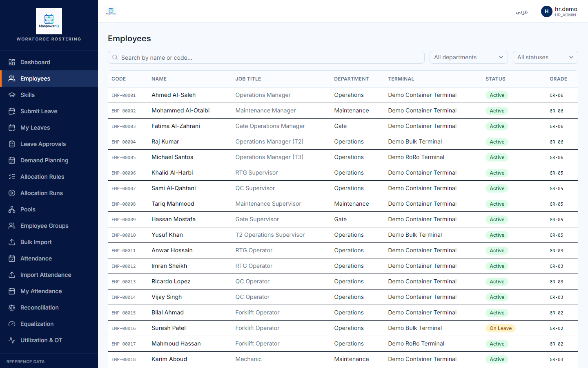Click the Pools hierarchy icon

pyautogui.click(x=12, y=209)
